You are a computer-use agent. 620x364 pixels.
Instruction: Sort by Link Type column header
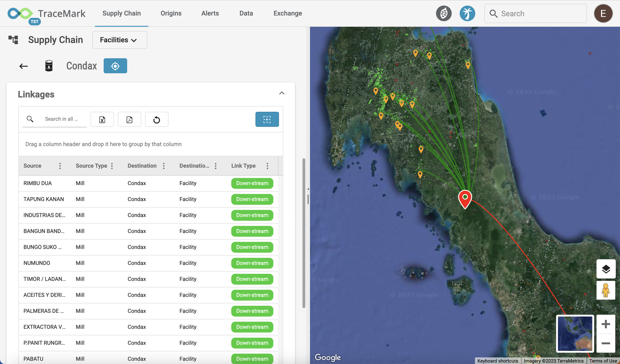[x=244, y=166]
